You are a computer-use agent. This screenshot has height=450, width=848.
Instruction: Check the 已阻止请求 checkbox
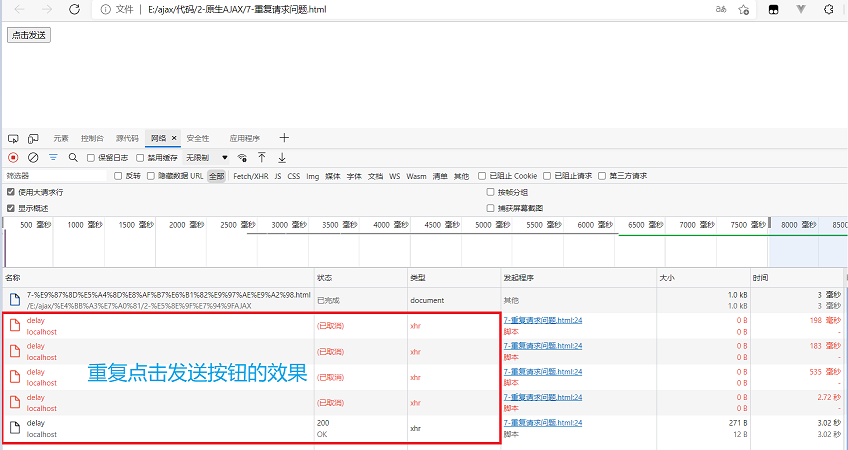tap(547, 176)
